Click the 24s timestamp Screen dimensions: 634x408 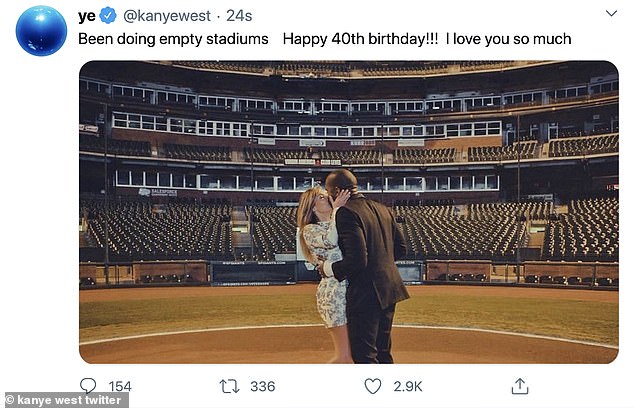239,15
